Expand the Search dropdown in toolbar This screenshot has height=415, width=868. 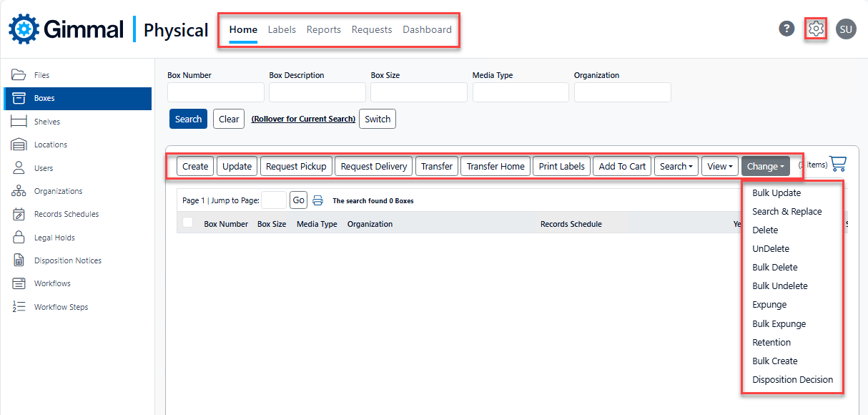point(676,166)
